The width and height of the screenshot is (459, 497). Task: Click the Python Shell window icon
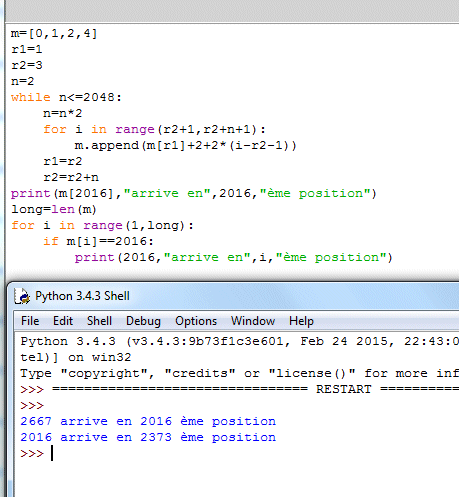[22, 296]
